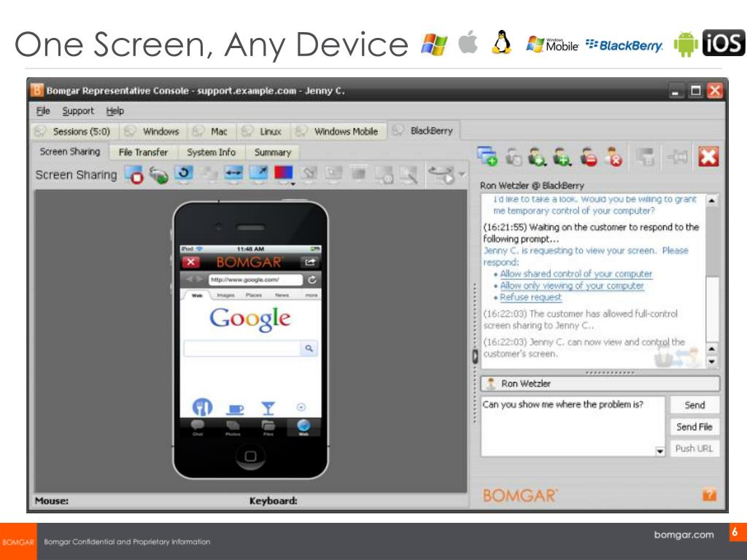Select the Screen Sharing tab
Screen dimensions: 747x560
(x=70, y=152)
